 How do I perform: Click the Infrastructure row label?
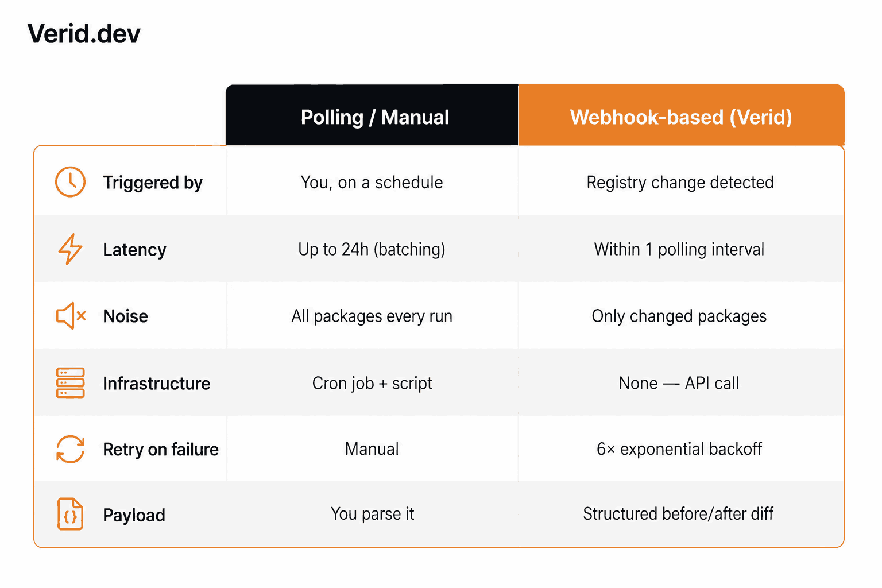coord(157,383)
